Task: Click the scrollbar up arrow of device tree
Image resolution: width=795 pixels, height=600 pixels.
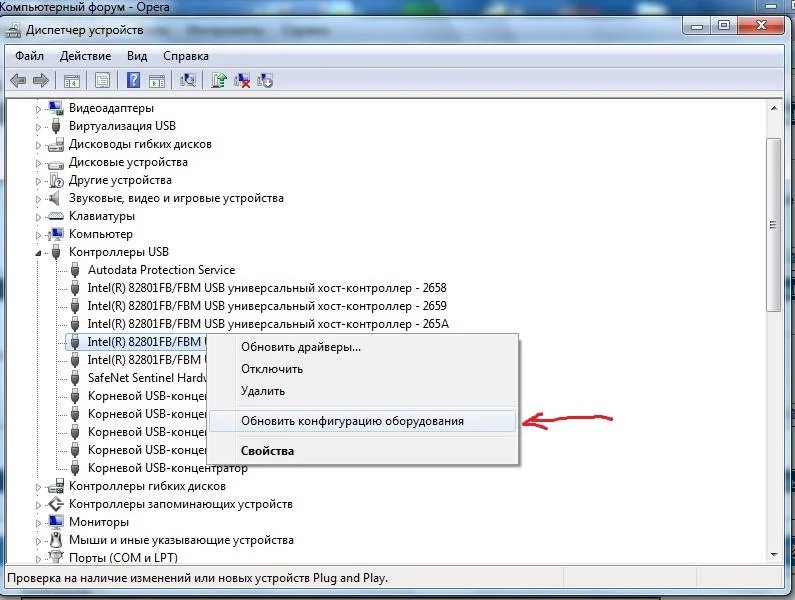Action: [x=774, y=108]
